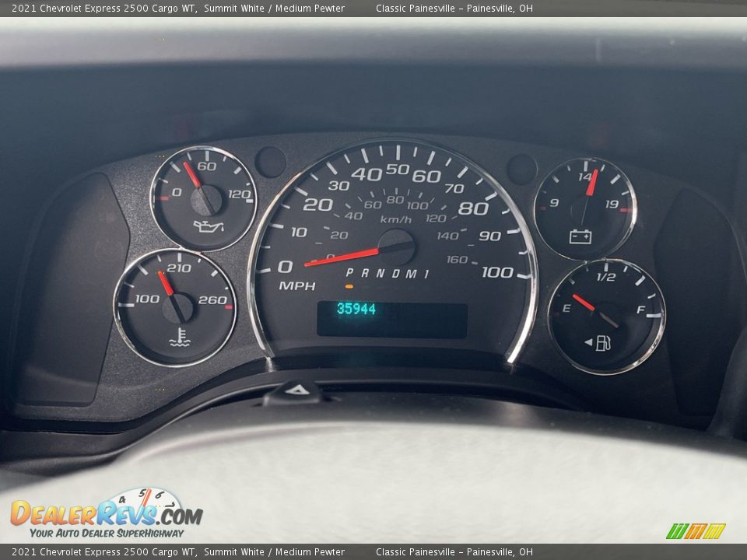Click the coolant temperature thermometer icon
The height and width of the screenshot is (560, 747).
pyautogui.click(x=180, y=338)
